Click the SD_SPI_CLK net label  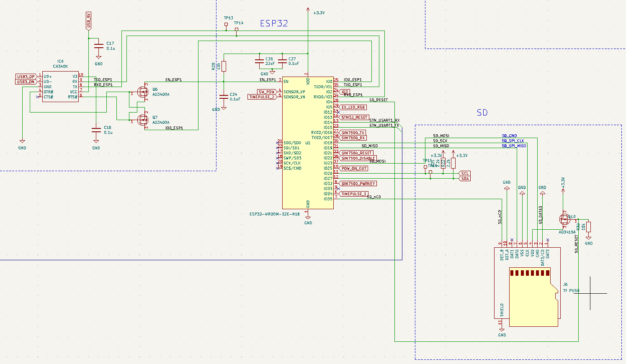point(513,141)
